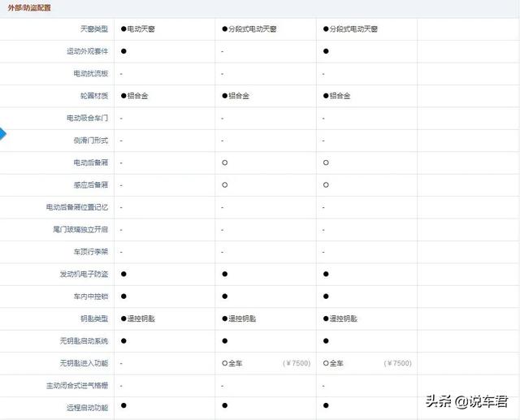Select the 车顶行李架 row label
Screen dimensions: 520x420
click(90, 252)
